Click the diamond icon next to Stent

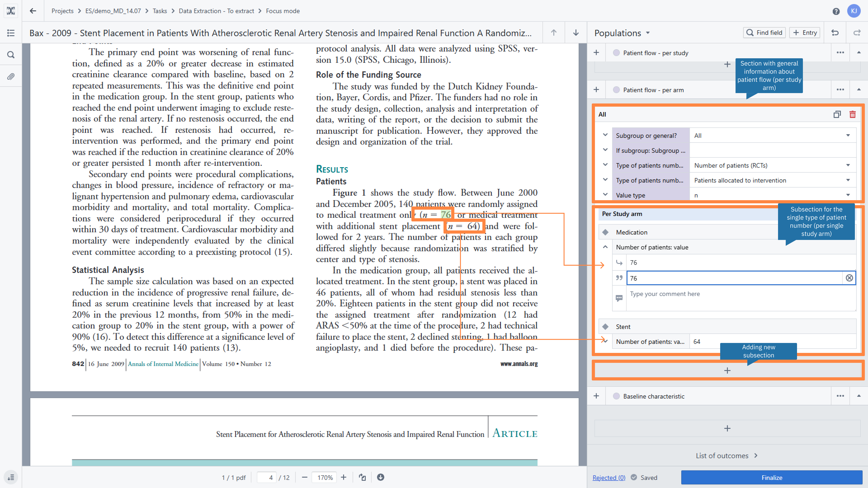[x=606, y=326]
